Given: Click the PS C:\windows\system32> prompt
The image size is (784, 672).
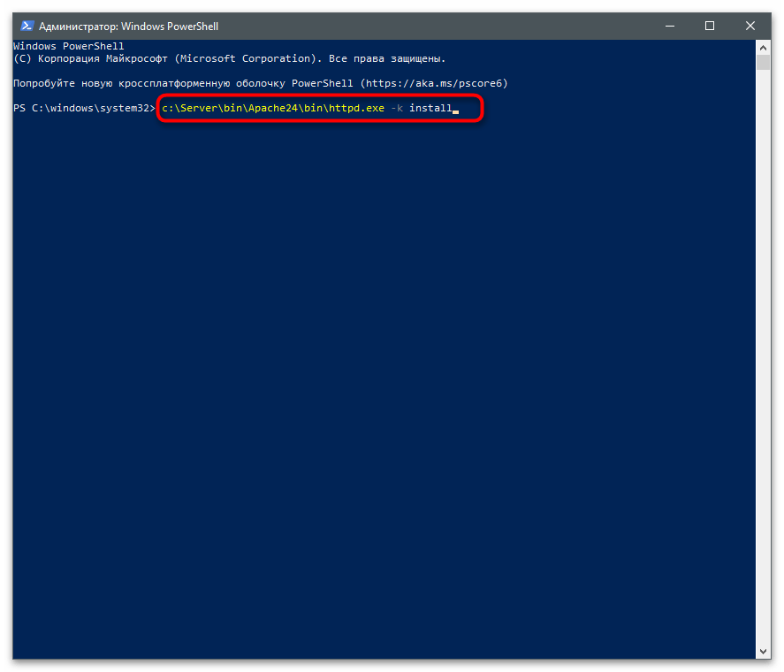Looking at the screenshot, I should (84, 108).
